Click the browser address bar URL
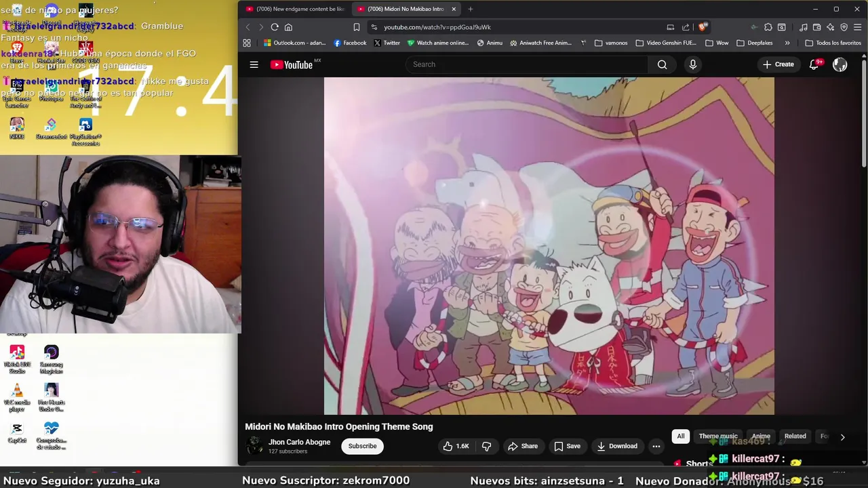The height and width of the screenshot is (488, 868). pyautogui.click(x=437, y=27)
